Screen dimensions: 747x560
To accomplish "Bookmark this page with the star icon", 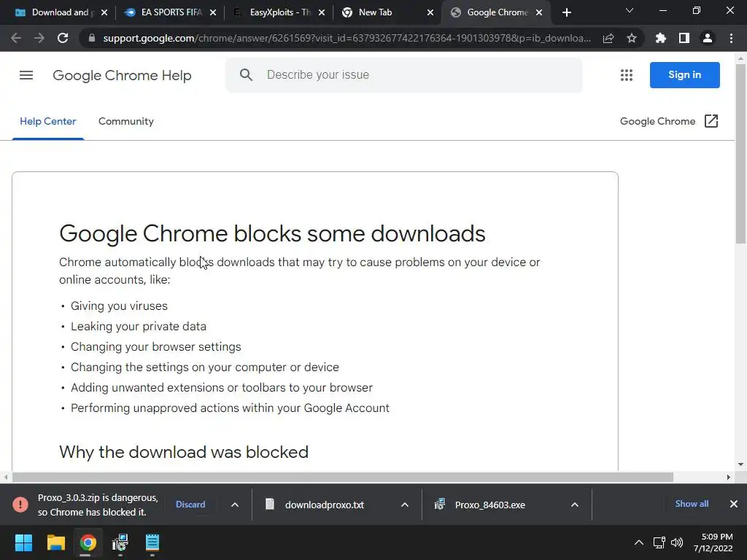I will [x=632, y=38].
